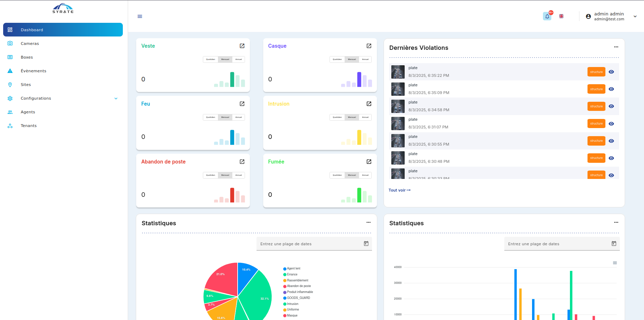Select Annuel on the Veste card
The width and height of the screenshot is (644, 320).
click(x=239, y=59)
